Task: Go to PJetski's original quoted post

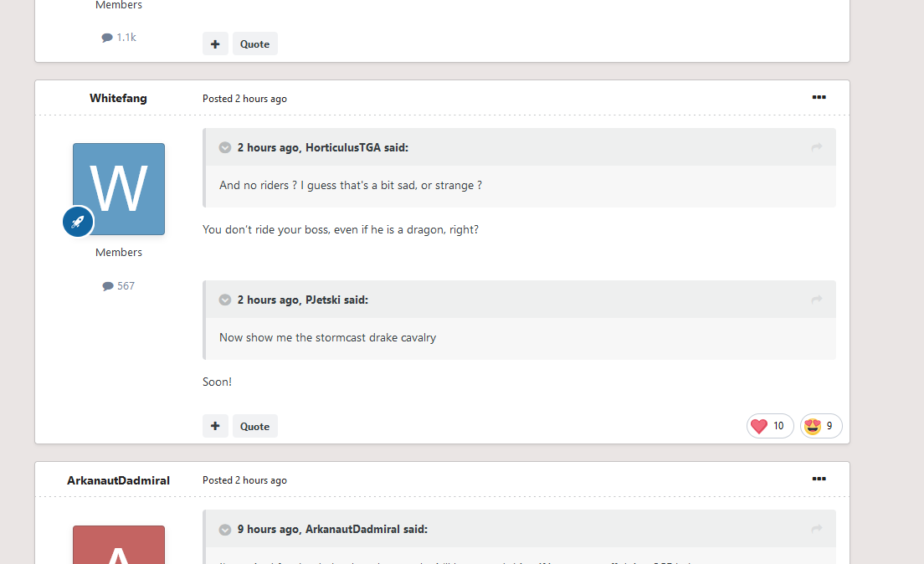Action: pyautogui.click(x=817, y=300)
